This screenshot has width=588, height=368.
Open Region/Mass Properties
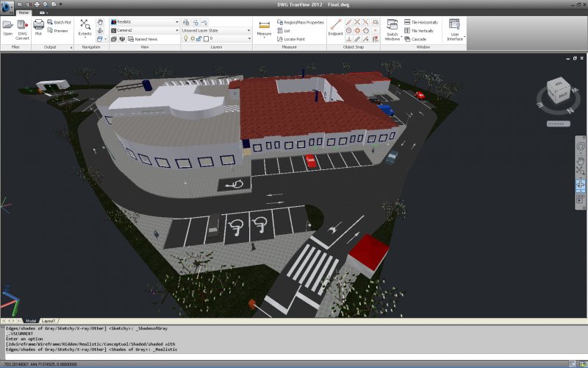pyautogui.click(x=301, y=22)
